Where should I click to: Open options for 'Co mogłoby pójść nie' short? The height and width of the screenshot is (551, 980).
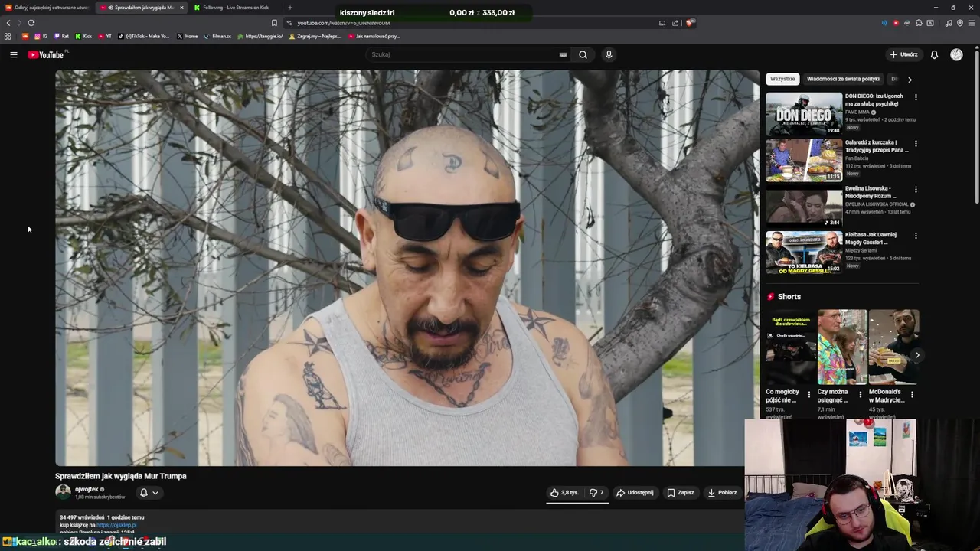click(809, 395)
